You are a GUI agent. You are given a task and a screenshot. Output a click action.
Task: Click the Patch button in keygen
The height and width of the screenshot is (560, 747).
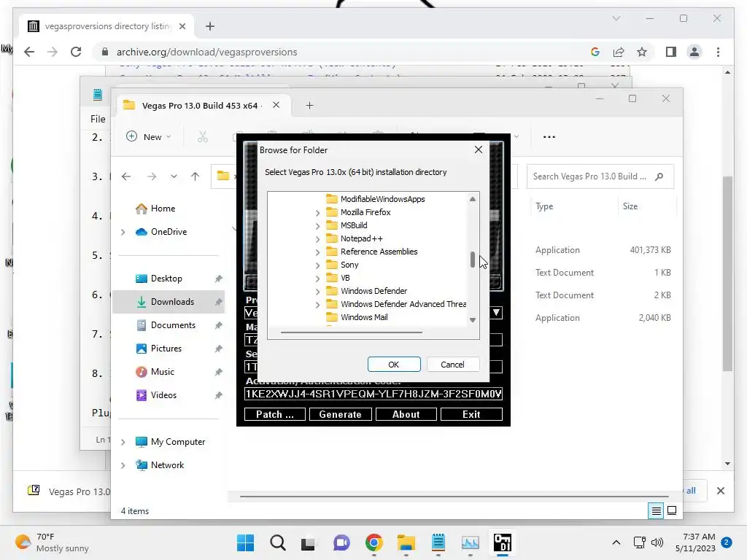[x=275, y=414]
